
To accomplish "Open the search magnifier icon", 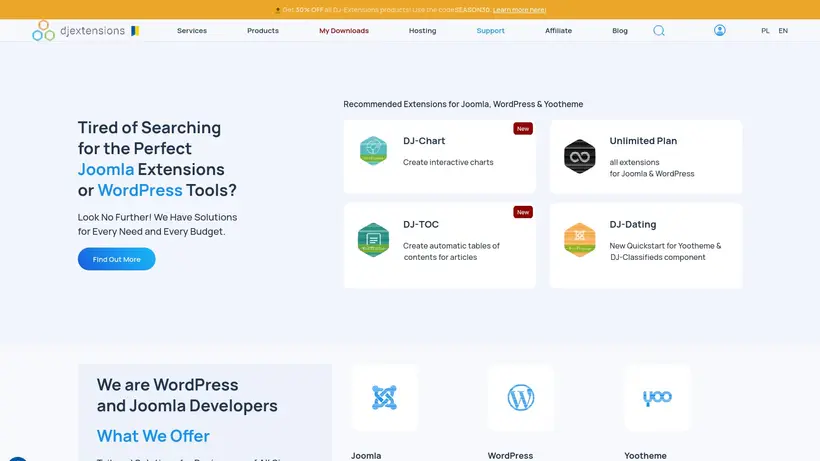I will (x=659, y=31).
